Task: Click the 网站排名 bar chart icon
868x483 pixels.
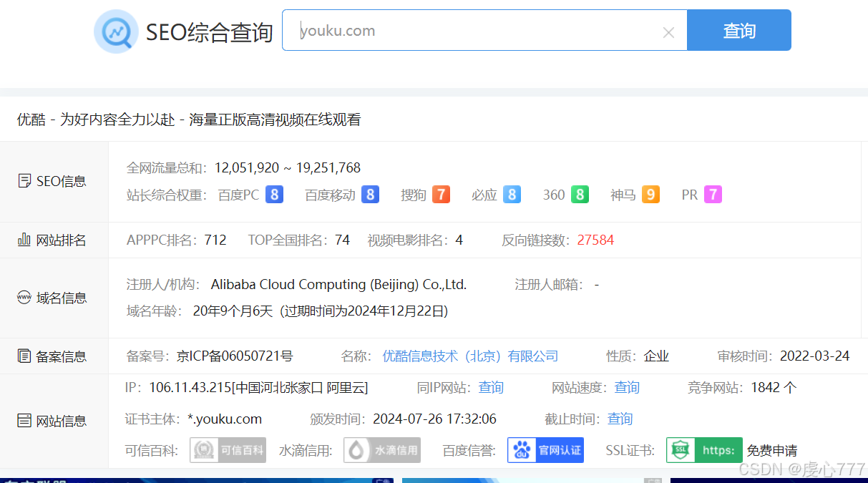Action: pos(24,240)
